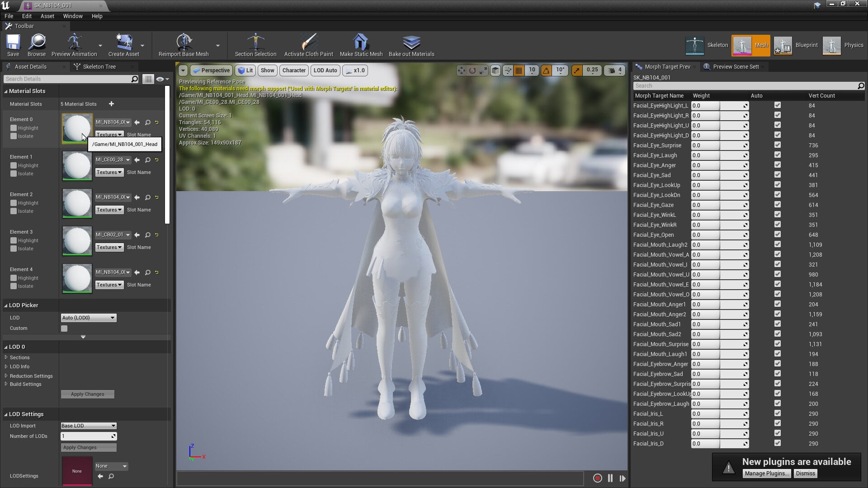Toggle Isolate checkbox for Element 2
Viewport: 868px width, 488px height.
pyautogui.click(x=14, y=211)
